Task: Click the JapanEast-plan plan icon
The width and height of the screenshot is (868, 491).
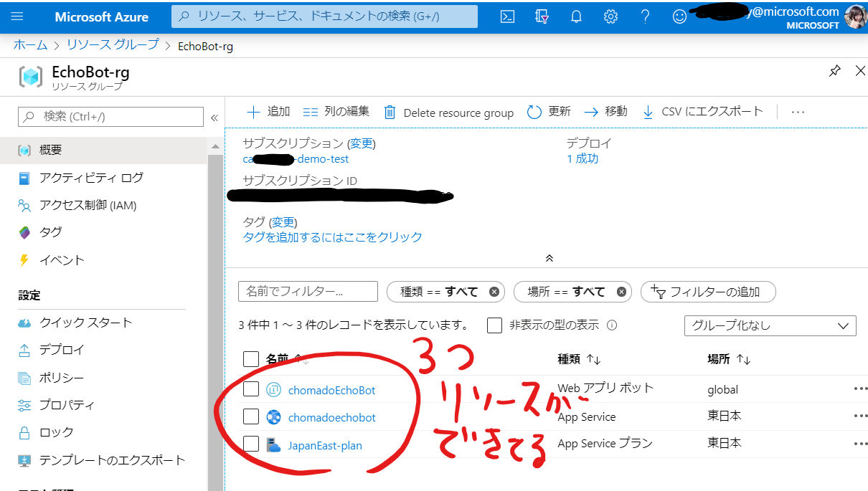Action: [x=273, y=445]
